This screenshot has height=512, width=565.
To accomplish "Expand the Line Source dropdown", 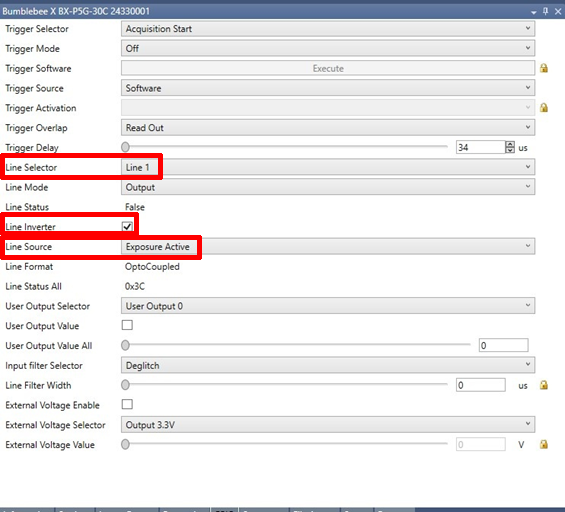I will [328, 246].
